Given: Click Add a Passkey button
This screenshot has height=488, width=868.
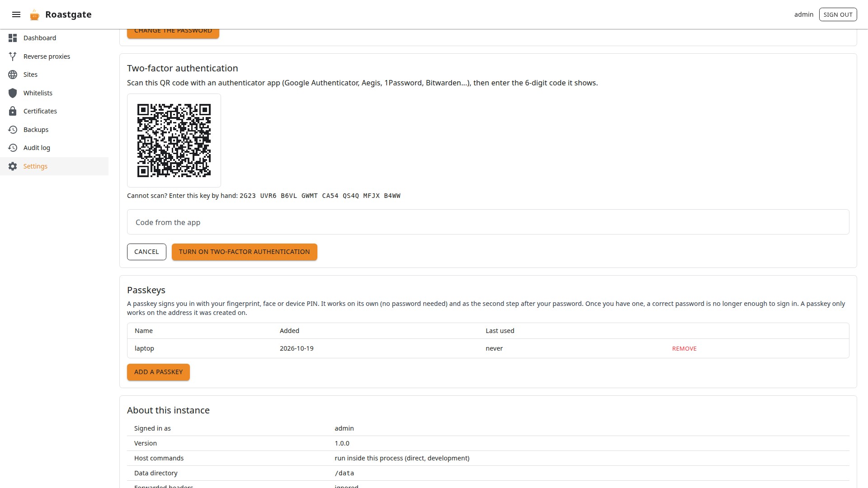Looking at the screenshot, I should pos(158,372).
